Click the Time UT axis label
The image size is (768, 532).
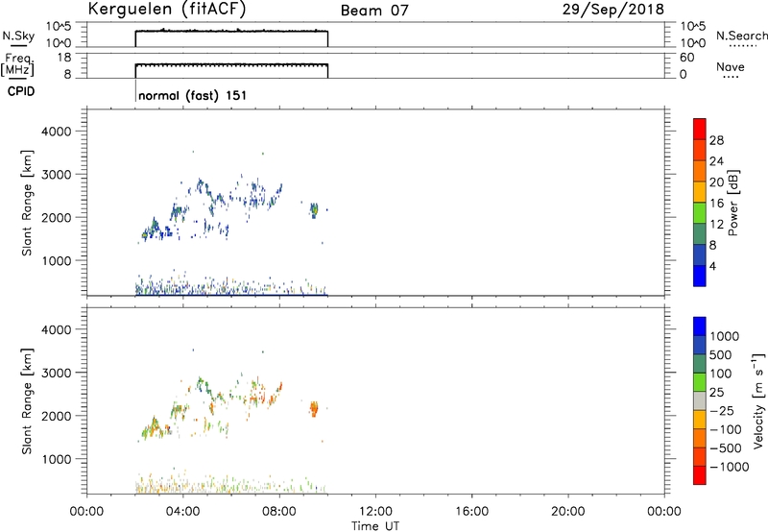[x=375, y=526]
